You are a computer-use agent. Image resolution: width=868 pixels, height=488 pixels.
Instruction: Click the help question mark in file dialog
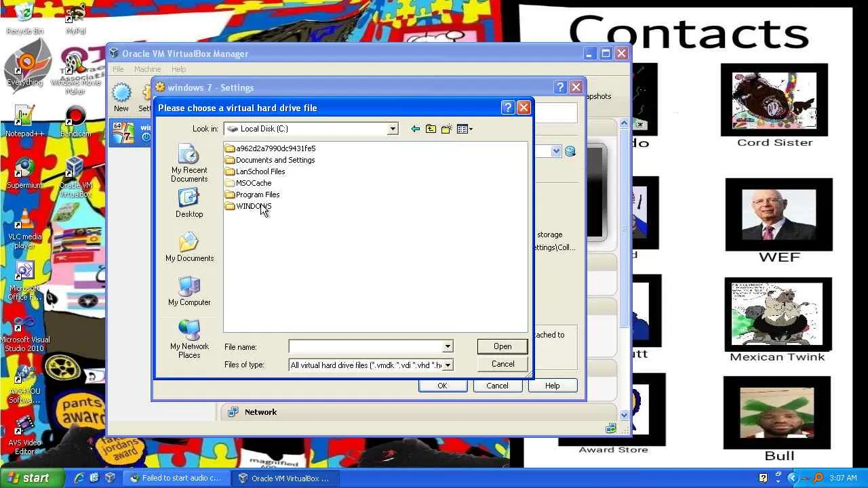click(508, 108)
